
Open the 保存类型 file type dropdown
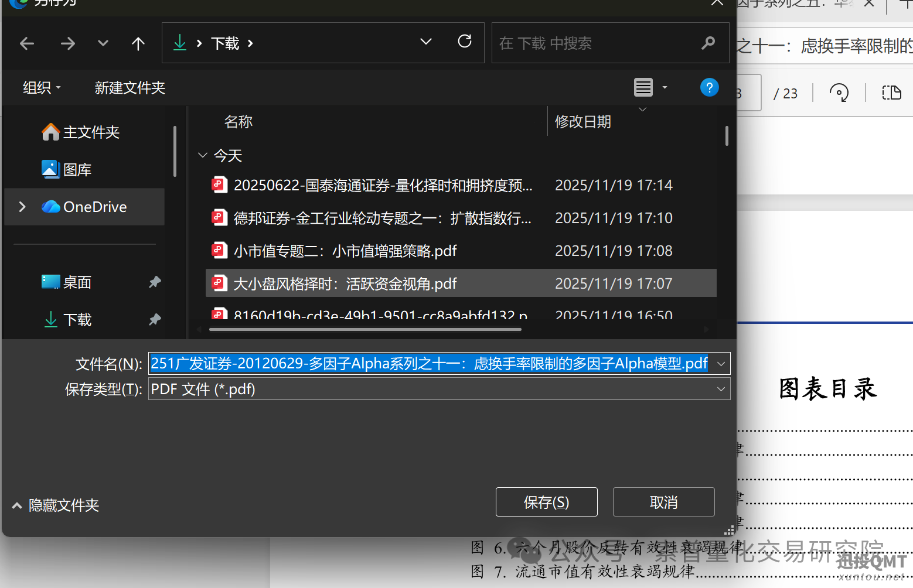point(720,388)
